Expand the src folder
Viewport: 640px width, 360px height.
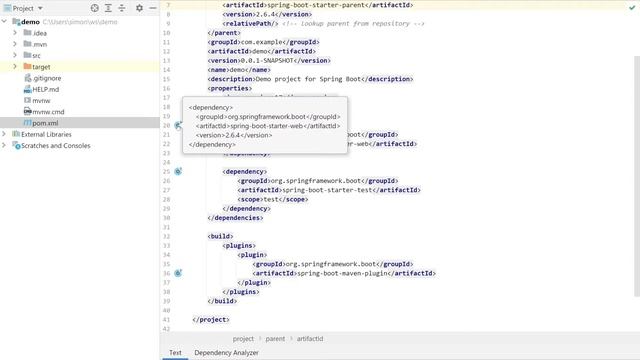pyautogui.click(x=15, y=55)
